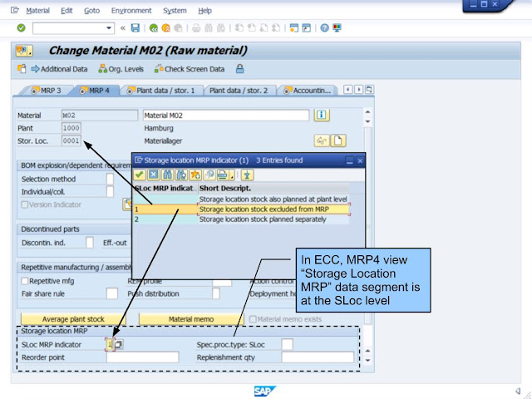Open the tab list selector icon
532x399 pixels.
tap(369, 90)
